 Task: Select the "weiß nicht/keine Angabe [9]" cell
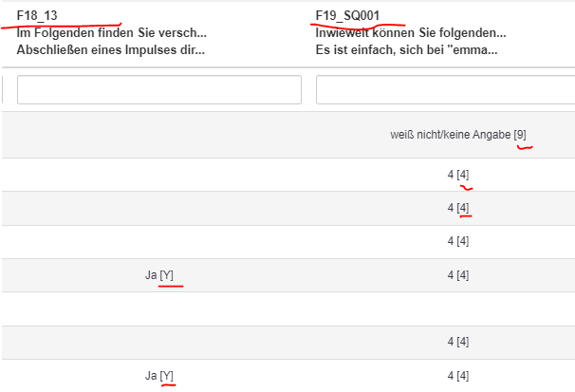[457, 135]
